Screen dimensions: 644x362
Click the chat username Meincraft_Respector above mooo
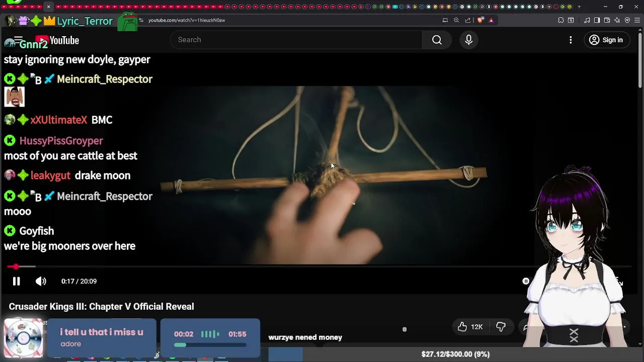[104, 196]
